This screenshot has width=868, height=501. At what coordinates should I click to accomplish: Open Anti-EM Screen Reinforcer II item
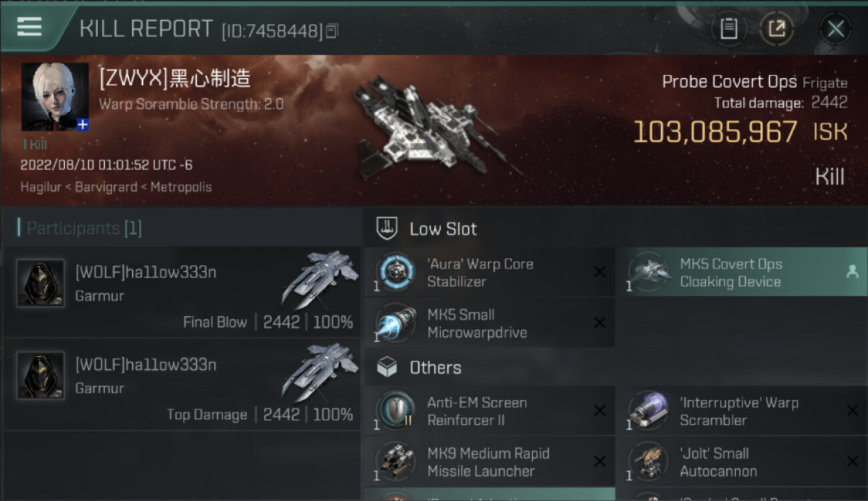coord(489,411)
